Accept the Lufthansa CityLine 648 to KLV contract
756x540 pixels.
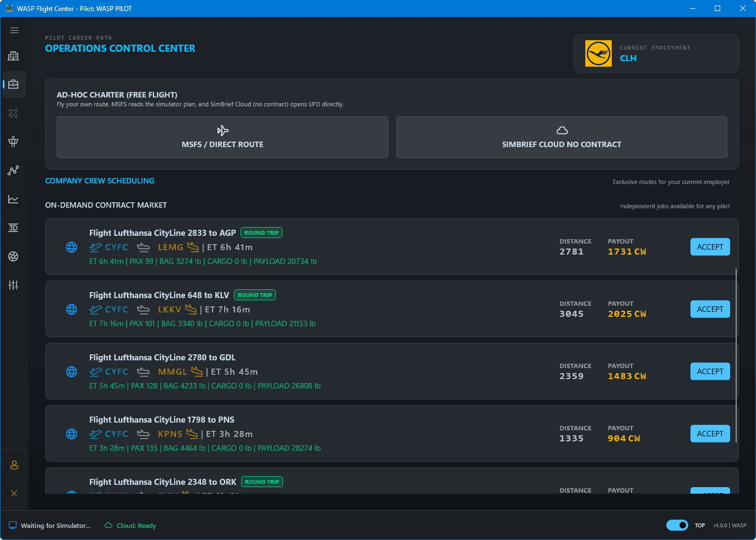710,309
